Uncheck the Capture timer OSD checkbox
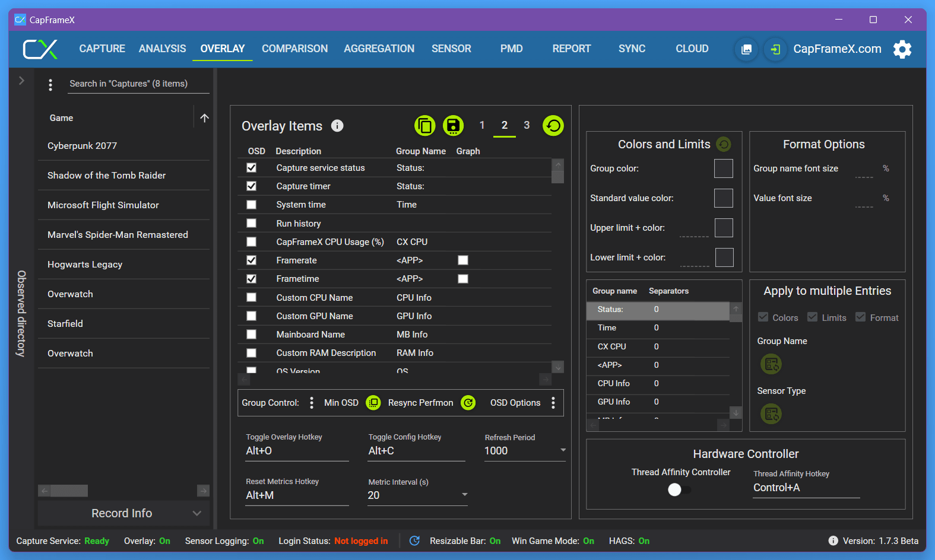 pos(252,186)
